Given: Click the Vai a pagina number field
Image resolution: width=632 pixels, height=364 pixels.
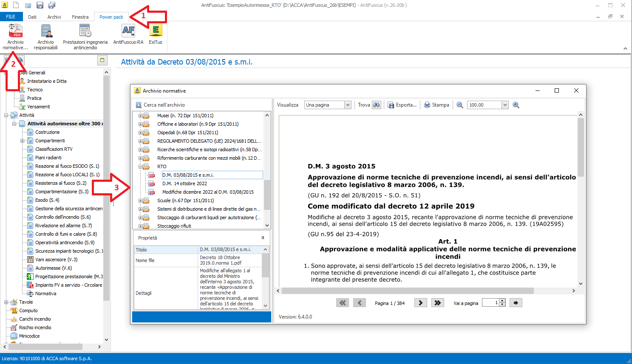Looking at the screenshot, I should pos(490,303).
